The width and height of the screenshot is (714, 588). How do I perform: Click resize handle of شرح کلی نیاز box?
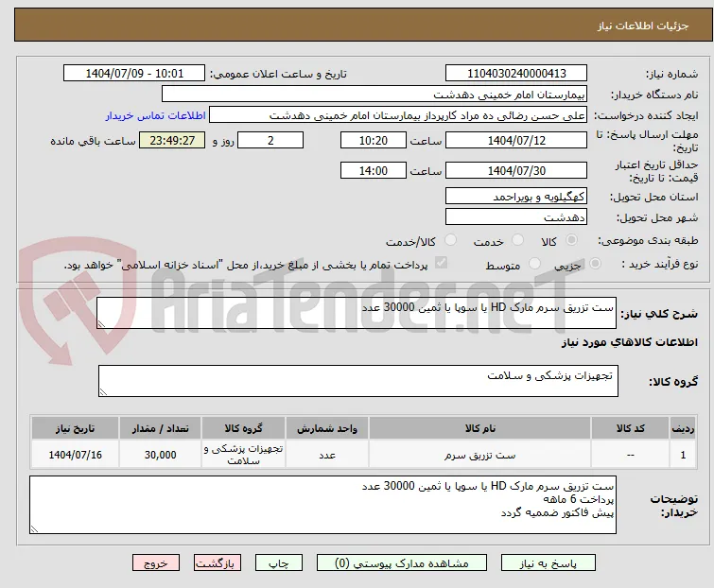[x=101, y=323]
